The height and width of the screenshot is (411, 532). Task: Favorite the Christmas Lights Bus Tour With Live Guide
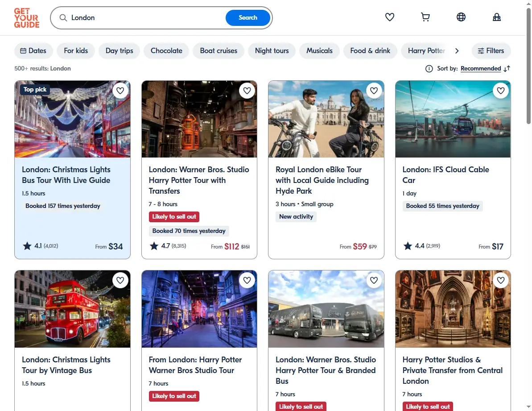coord(120,91)
